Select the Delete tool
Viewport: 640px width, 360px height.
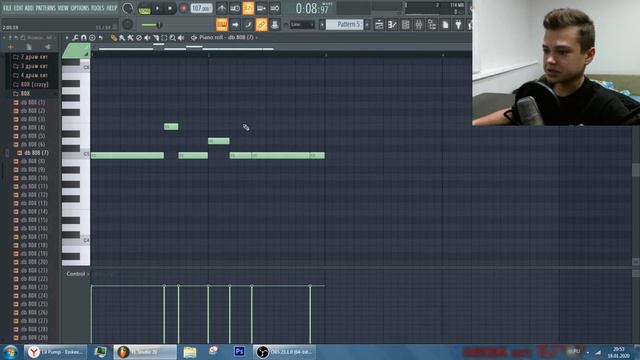coord(139,38)
